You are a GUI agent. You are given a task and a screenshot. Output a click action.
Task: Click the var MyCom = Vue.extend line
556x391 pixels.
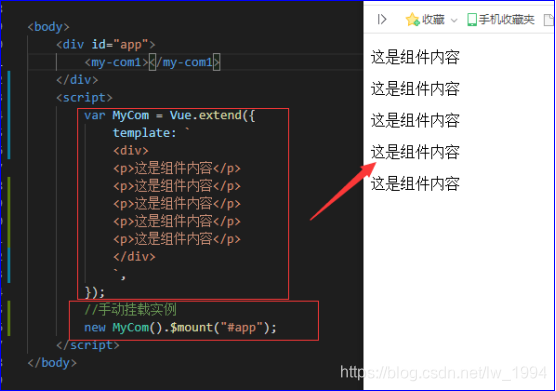[x=169, y=115]
